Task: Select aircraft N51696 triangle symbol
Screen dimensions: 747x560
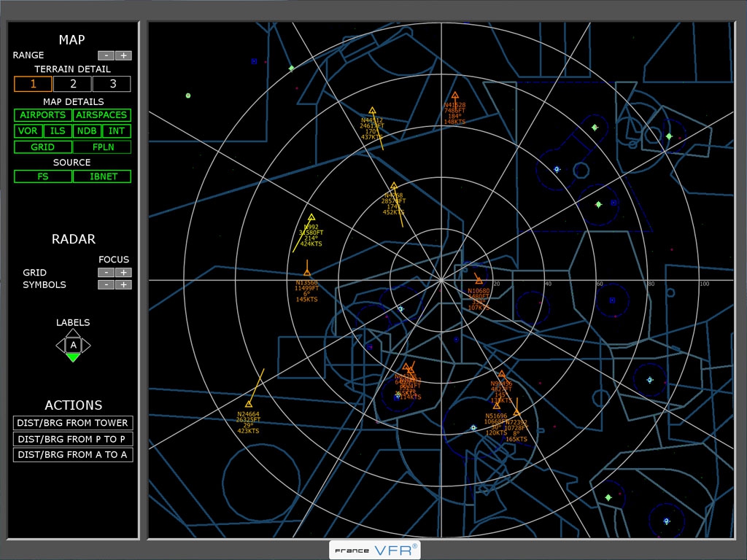Action: (496, 405)
